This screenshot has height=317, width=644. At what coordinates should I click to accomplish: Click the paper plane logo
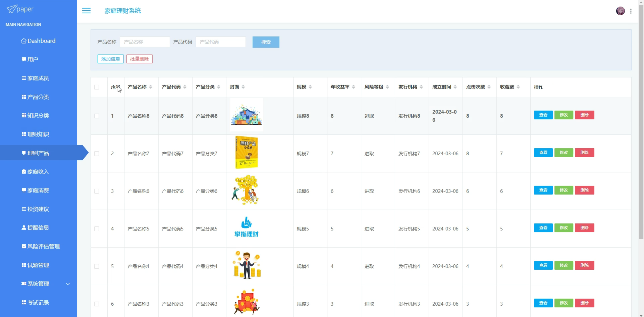[12, 9]
